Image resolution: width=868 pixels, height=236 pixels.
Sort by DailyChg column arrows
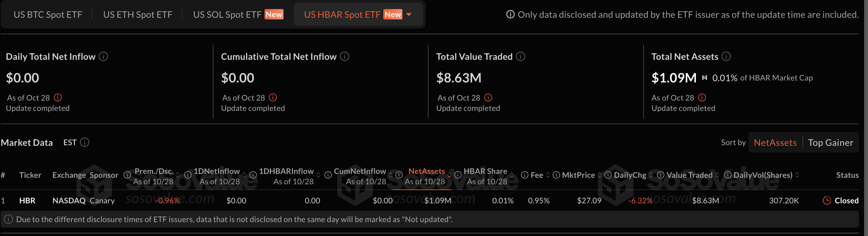(x=651, y=175)
